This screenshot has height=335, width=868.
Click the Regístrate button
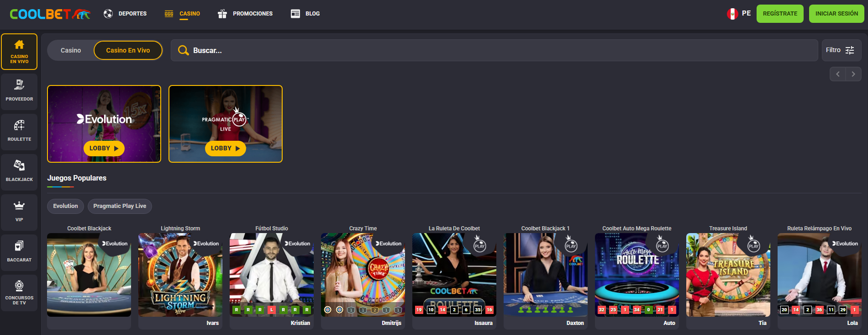pos(779,14)
